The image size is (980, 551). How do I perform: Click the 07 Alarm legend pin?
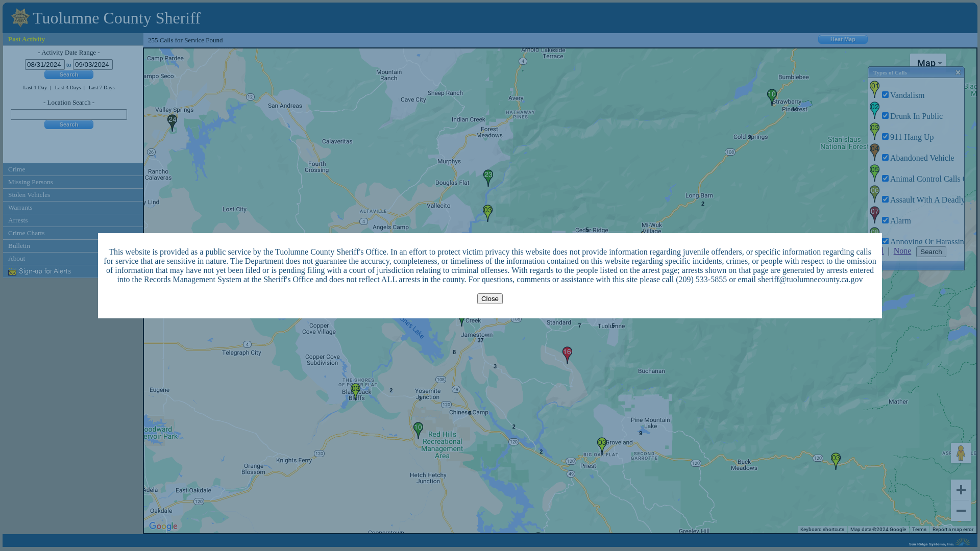click(874, 215)
